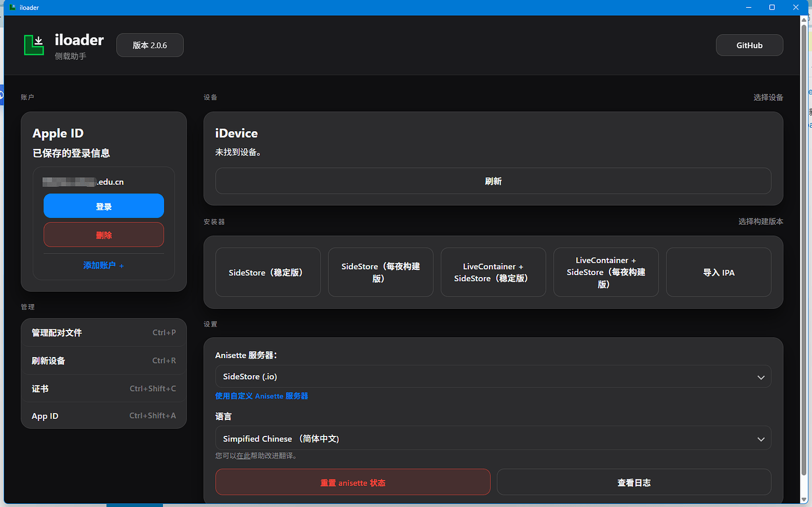
Task: Select LiveContainer + SideStore（稳定版）
Action: 493,272
